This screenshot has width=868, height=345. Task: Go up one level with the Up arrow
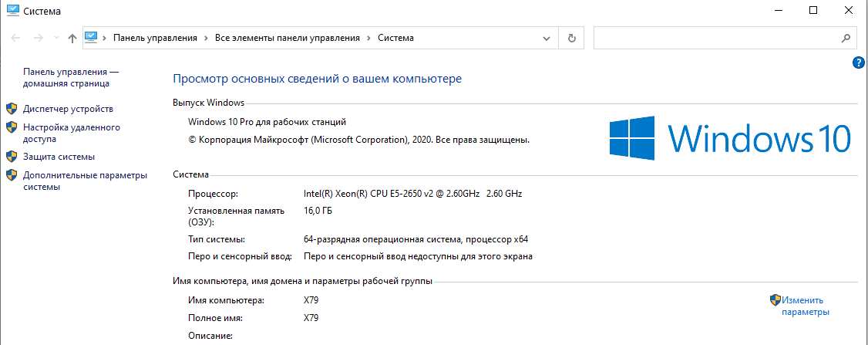point(72,38)
